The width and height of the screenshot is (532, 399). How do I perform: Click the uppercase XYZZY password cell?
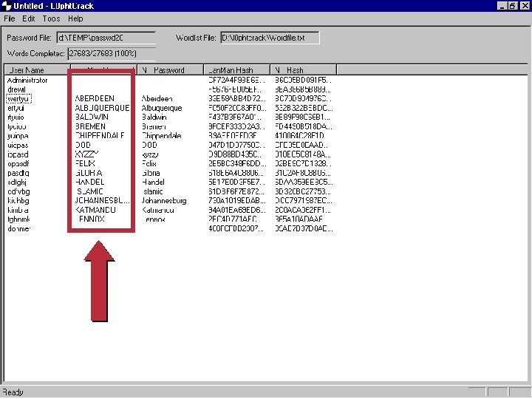click(x=86, y=154)
